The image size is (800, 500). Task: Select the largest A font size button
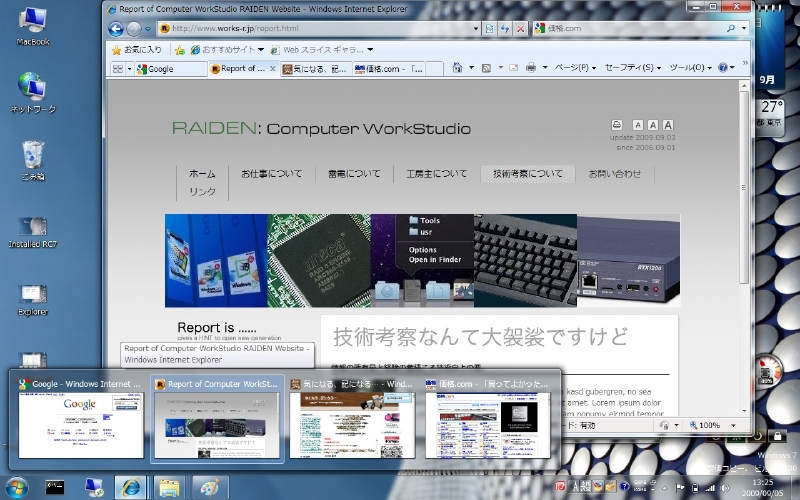point(668,124)
